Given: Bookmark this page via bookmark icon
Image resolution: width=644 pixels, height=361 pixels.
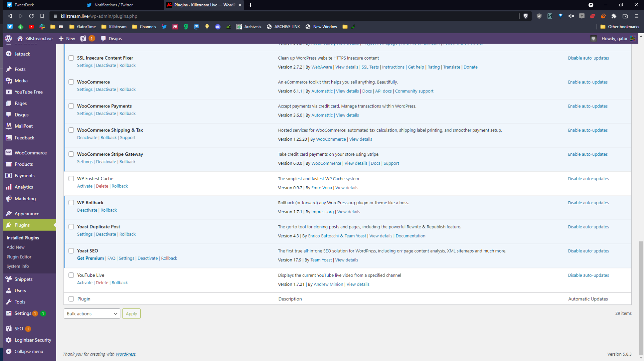Looking at the screenshot, I should tap(42, 16).
